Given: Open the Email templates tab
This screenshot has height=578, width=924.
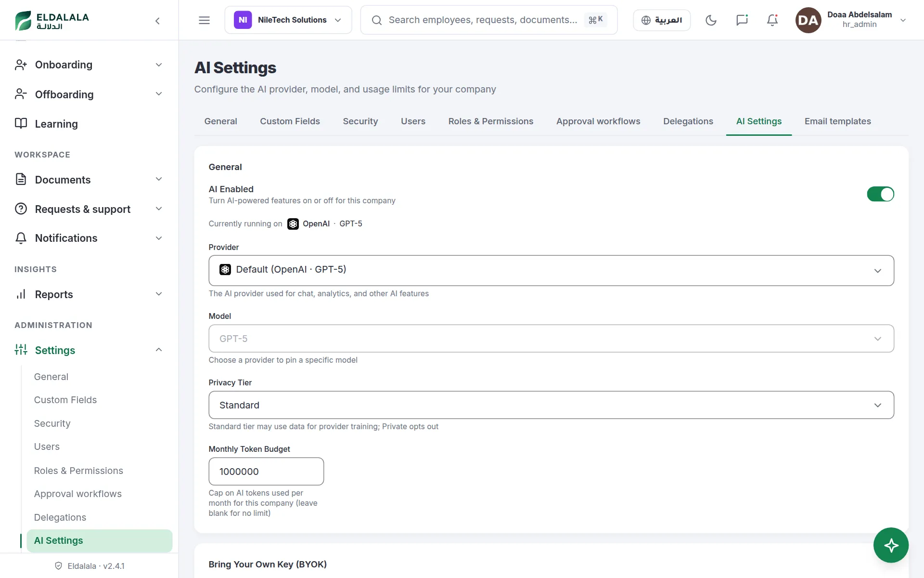Looking at the screenshot, I should pos(837,121).
